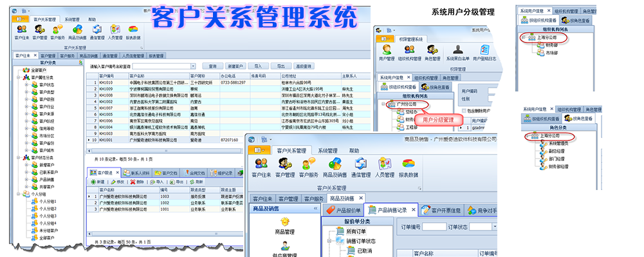
Task: Switch to the 产品报价单 tab
Action: 343,211
